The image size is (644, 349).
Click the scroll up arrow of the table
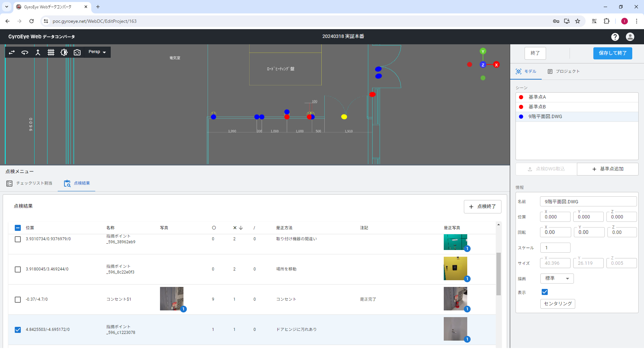click(498, 225)
